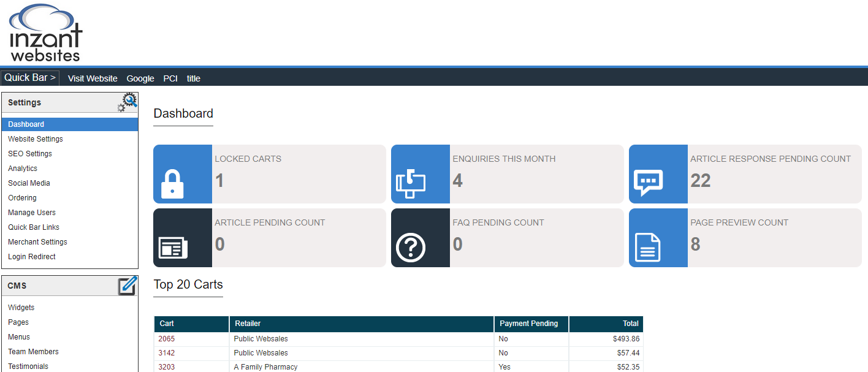Viewport: 868px width, 372px height.
Task: Click the Article Pending newspaper icon
Action: click(173, 248)
